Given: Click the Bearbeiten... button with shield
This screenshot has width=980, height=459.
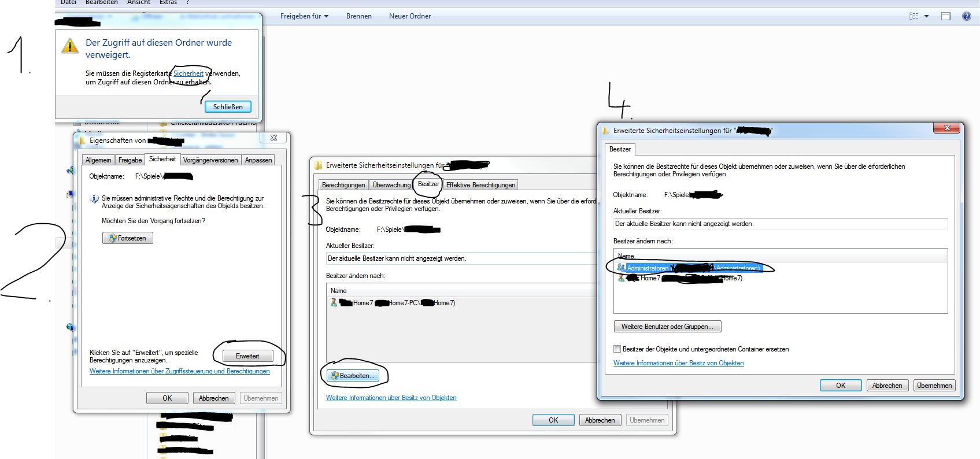Looking at the screenshot, I should click(x=353, y=376).
